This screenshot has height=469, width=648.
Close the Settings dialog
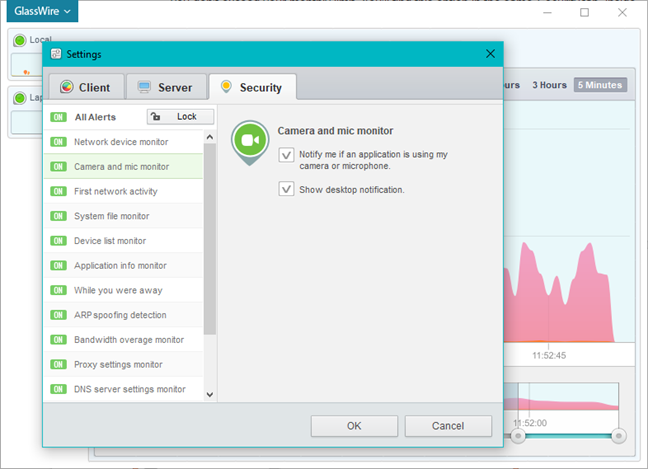[x=490, y=54]
